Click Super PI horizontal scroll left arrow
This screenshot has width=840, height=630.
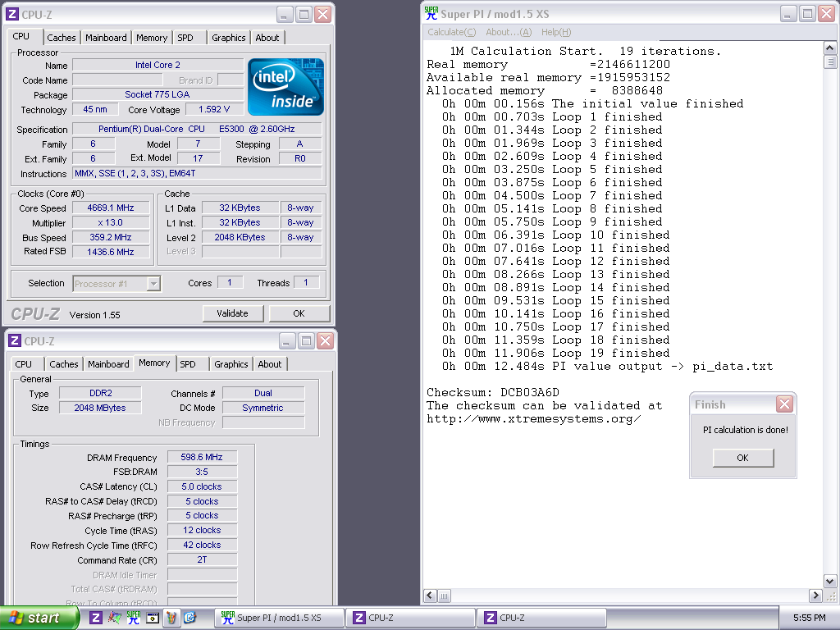point(430,596)
